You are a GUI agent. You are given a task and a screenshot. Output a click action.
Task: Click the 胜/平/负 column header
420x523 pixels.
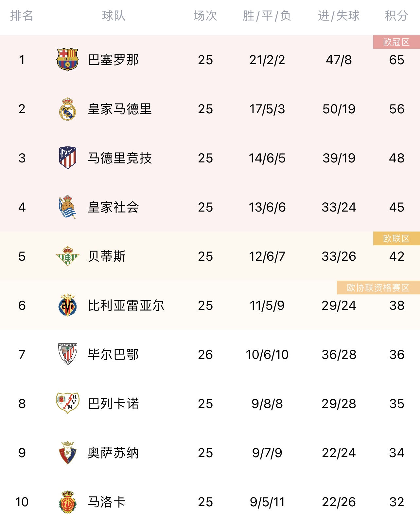click(x=267, y=16)
